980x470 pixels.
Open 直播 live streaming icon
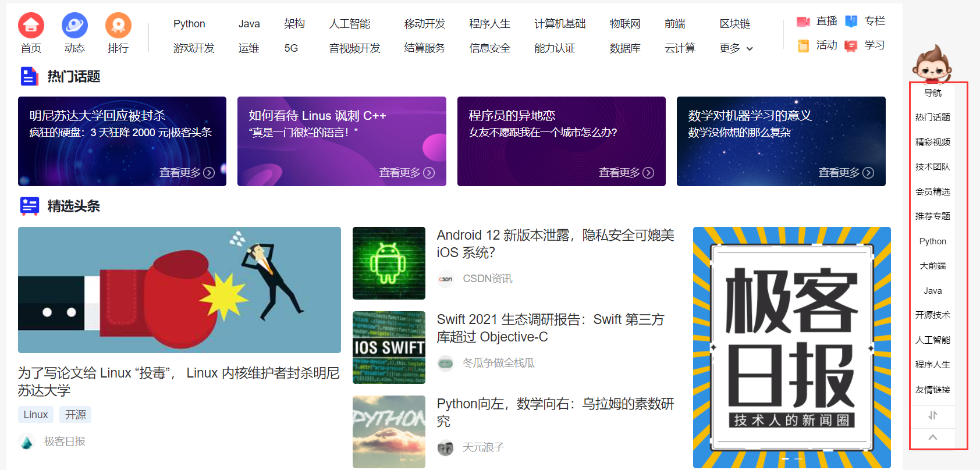[804, 22]
